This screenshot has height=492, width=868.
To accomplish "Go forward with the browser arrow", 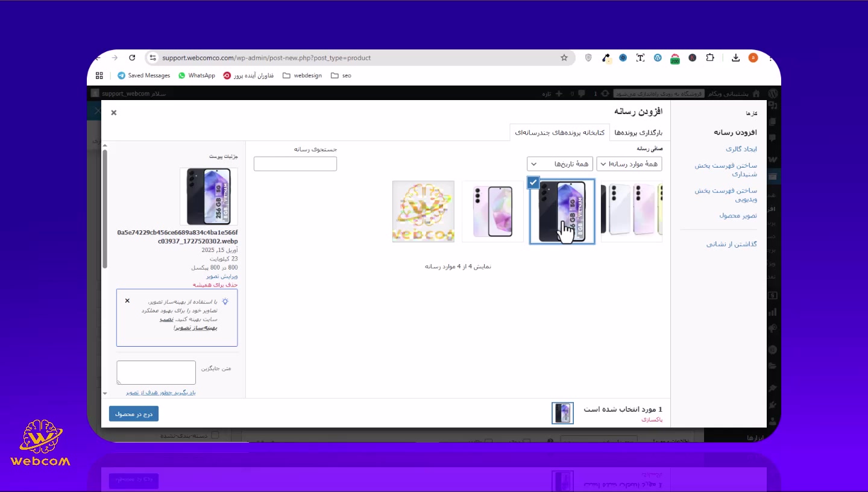I will pyautogui.click(x=115, y=58).
